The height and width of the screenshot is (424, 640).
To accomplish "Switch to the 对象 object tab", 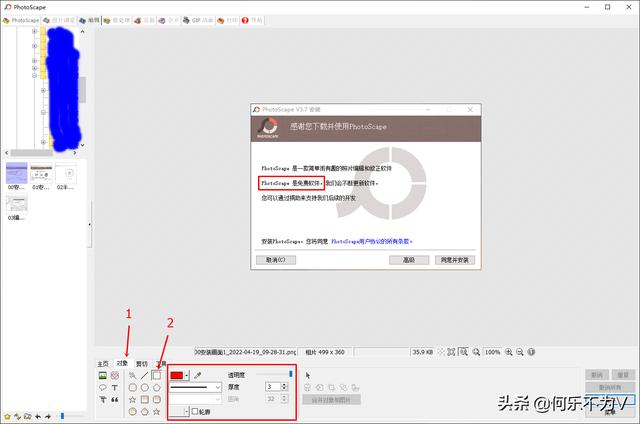I will click(122, 363).
